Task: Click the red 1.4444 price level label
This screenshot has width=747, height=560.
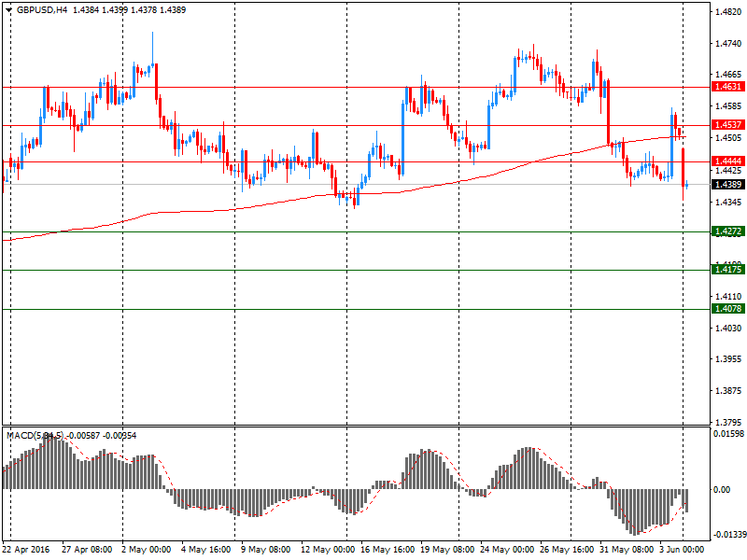Action: click(x=728, y=161)
